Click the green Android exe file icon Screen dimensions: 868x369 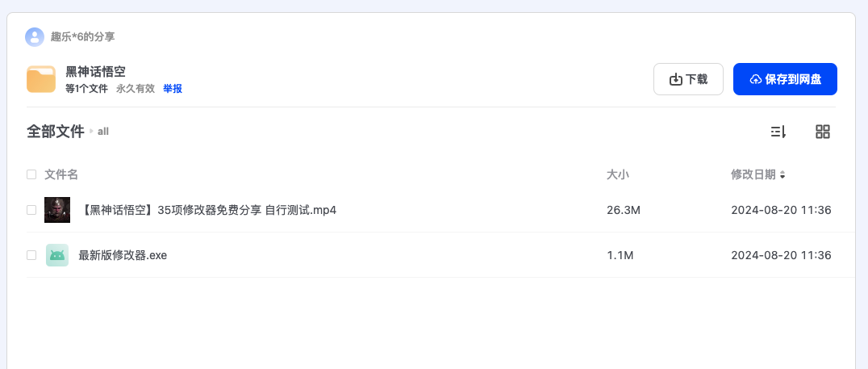coord(57,255)
